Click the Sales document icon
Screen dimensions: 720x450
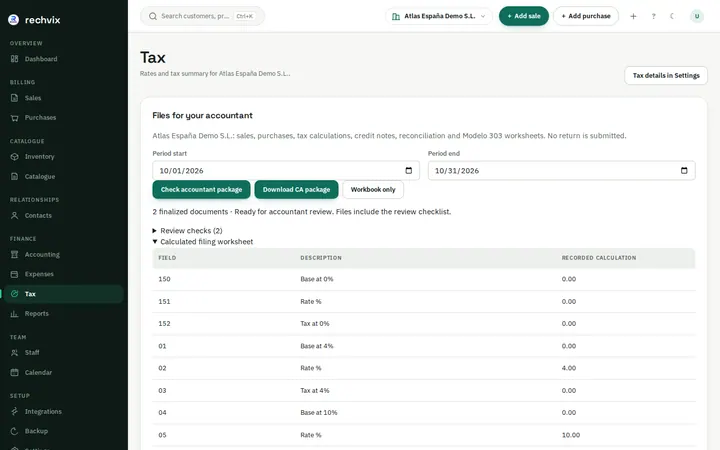(15, 98)
